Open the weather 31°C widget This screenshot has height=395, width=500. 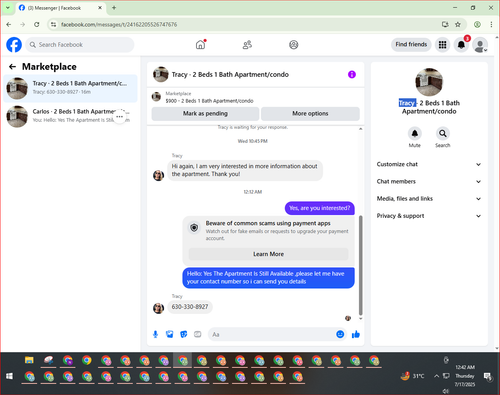413,376
